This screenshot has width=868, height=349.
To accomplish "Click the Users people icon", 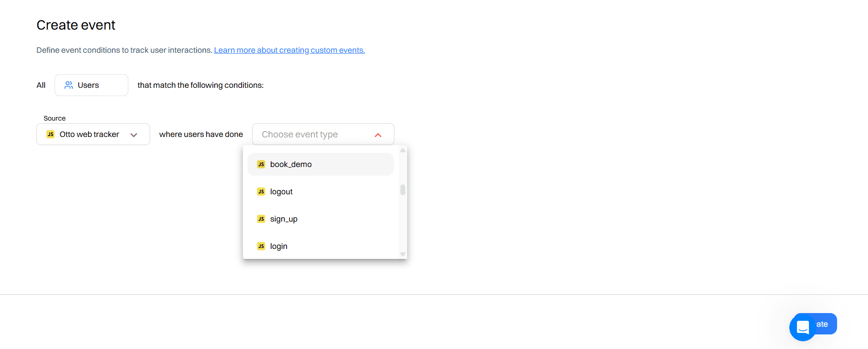I will pos(69,85).
